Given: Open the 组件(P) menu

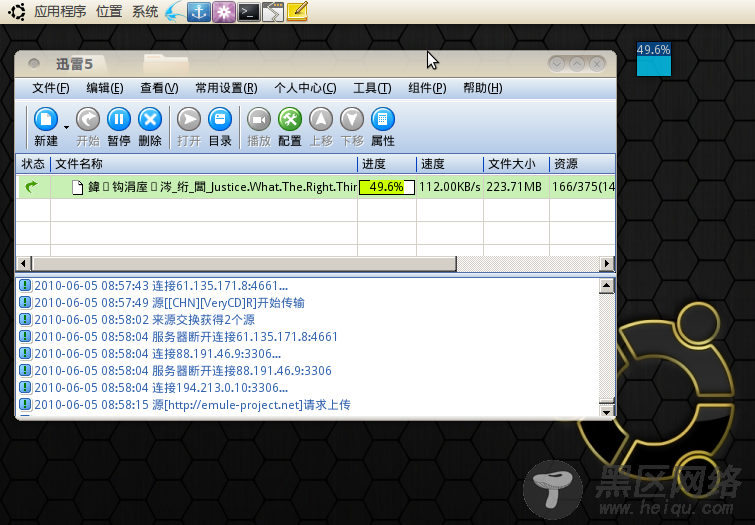Looking at the screenshot, I should (x=427, y=88).
